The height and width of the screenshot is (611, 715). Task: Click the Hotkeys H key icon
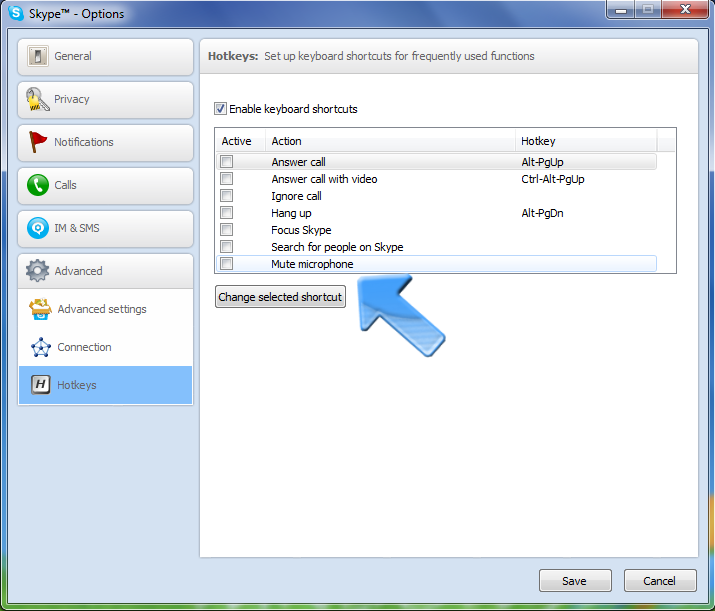point(41,385)
